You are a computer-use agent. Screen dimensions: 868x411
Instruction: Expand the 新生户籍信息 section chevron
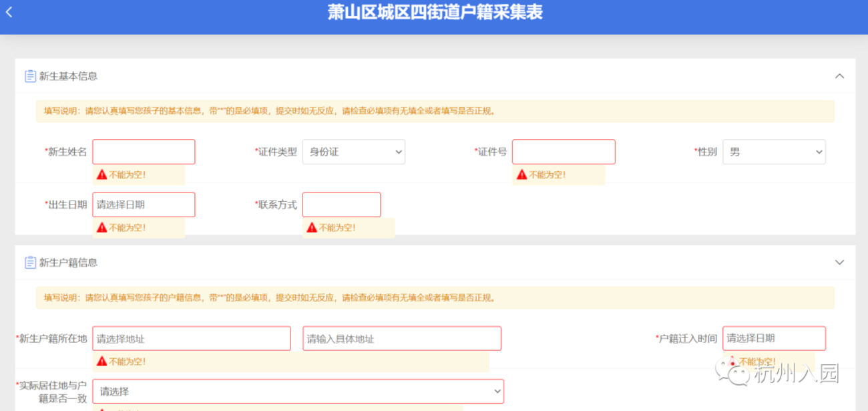coord(840,263)
